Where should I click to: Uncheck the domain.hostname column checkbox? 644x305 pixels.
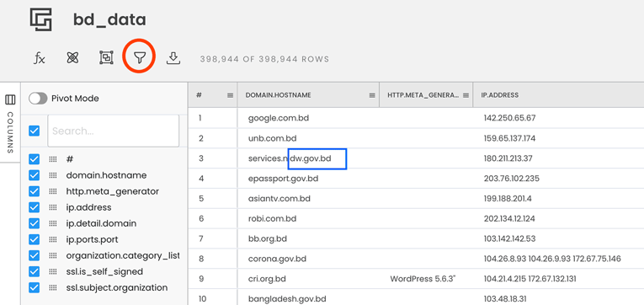pos(34,175)
